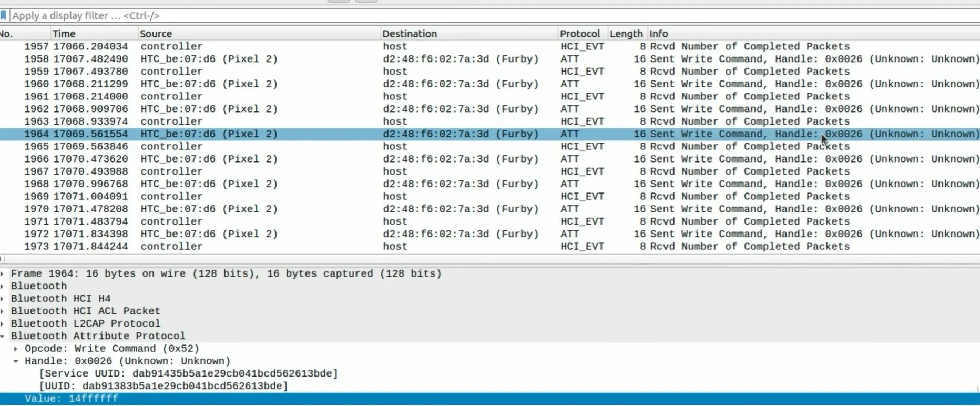Image resolution: width=980 pixels, height=406 pixels.
Task: Click into the display filter input field
Action: click(x=473, y=16)
